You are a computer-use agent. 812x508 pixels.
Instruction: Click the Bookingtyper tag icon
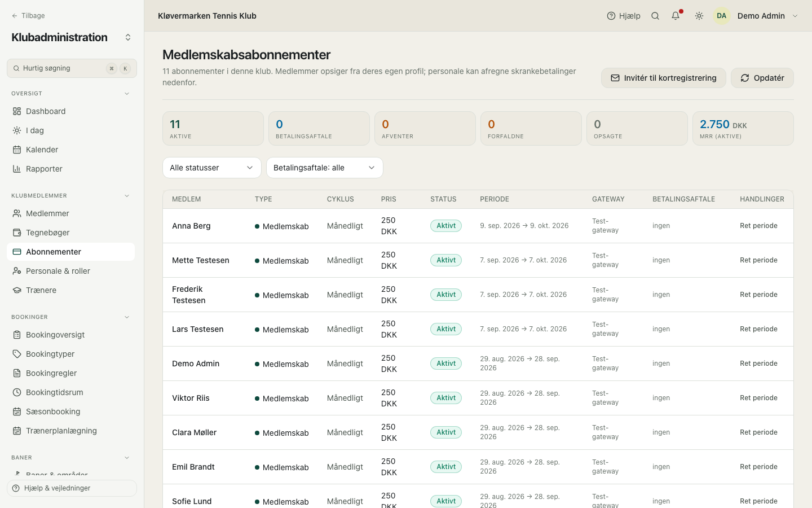click(x=17, y=354)
